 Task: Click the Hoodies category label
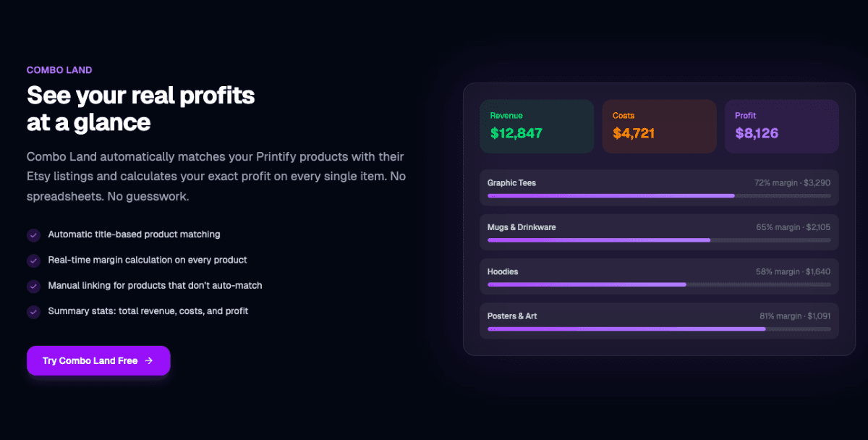tap(503, 271)
